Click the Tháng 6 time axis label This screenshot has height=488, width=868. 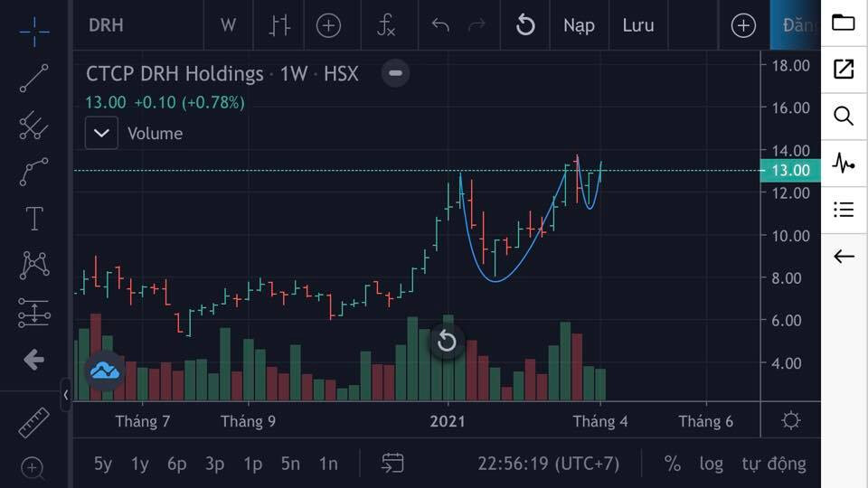(706, 422)
